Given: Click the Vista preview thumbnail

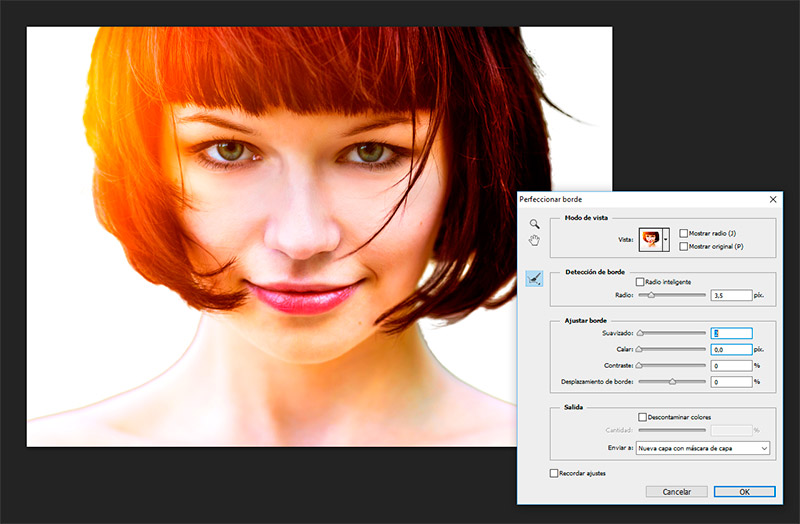Looking at the screenshot, I should click(650, 239).
